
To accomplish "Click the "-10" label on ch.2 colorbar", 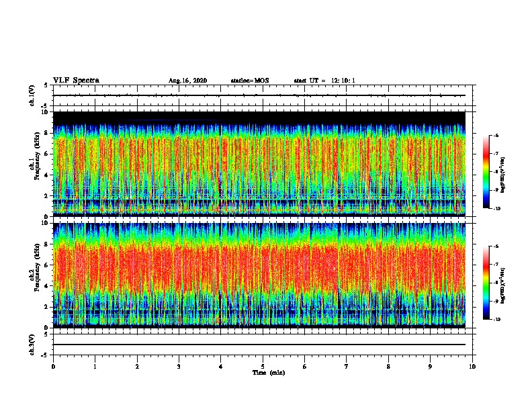I will tap(496, 320).
